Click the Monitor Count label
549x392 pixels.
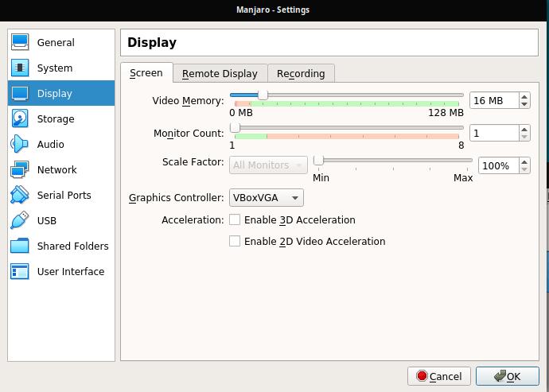(x=189, y=134)
